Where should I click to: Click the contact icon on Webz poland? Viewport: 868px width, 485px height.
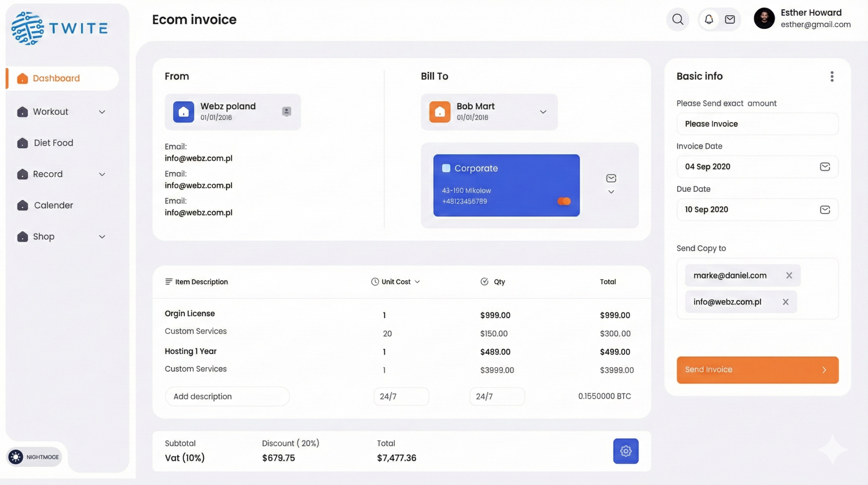[286, 111]
